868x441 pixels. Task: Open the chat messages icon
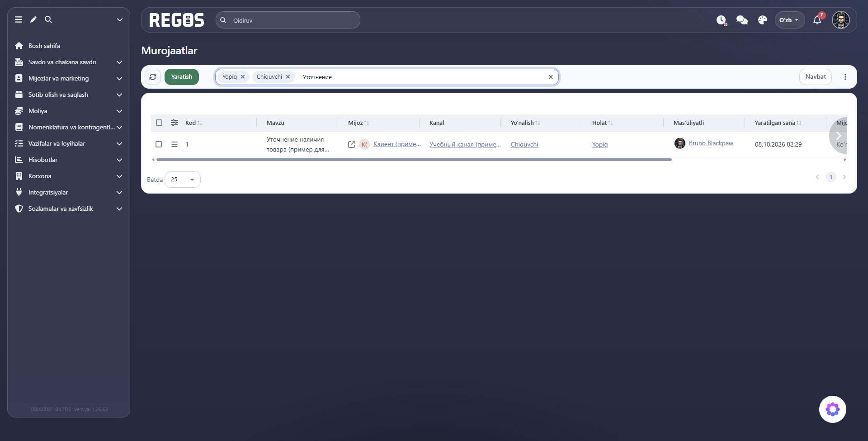pyautogui.click(x=742, y=20)
